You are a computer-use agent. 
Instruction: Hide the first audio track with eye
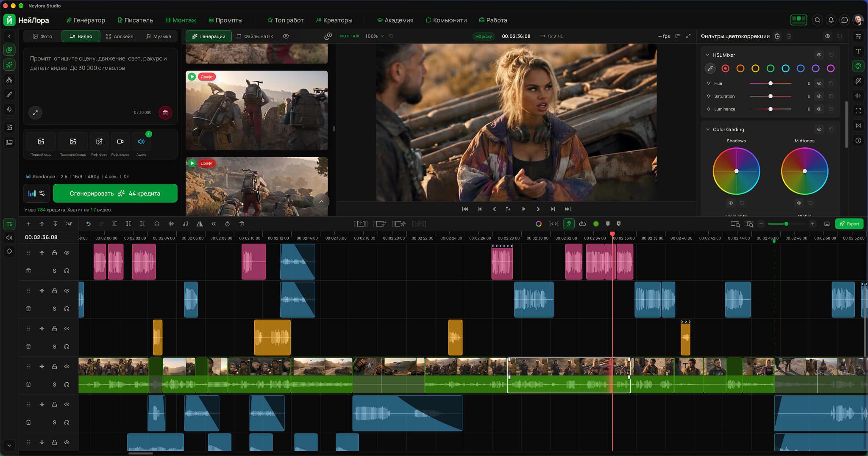coord(67,253)
